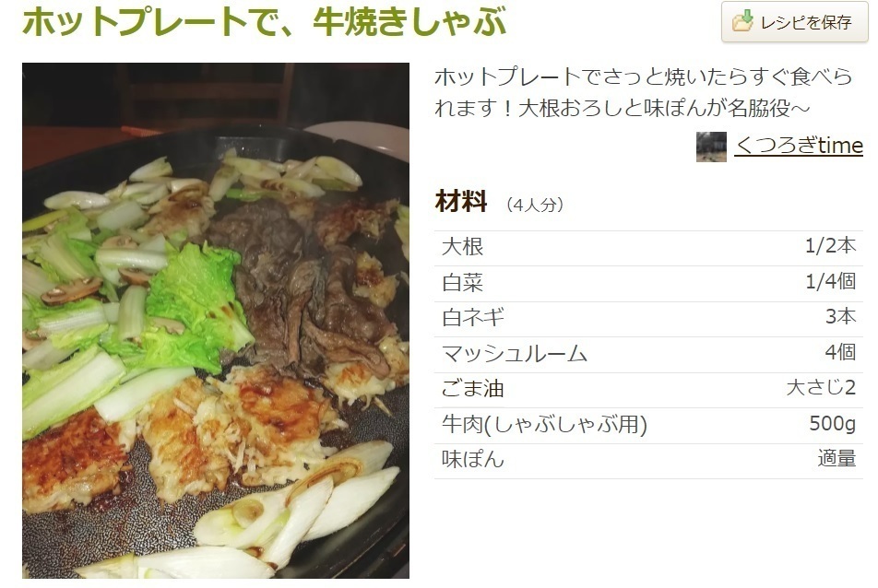The width and height of the screenshot is (878, 588).
Task: Select the マッシュルーム ingredient row
Action: (648, 354)
